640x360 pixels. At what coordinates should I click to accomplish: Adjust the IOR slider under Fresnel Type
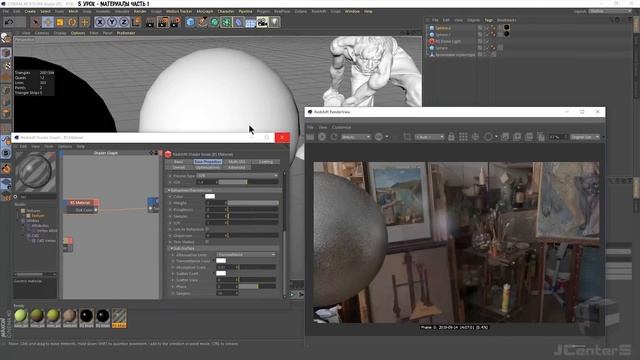tap(249, 182)
